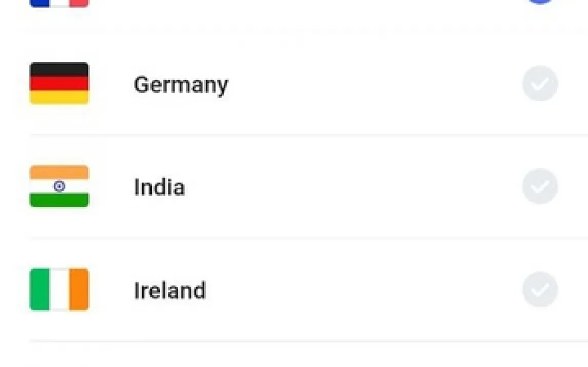
Task: Click the saffron stripe of India's flag
Action: 59,173
